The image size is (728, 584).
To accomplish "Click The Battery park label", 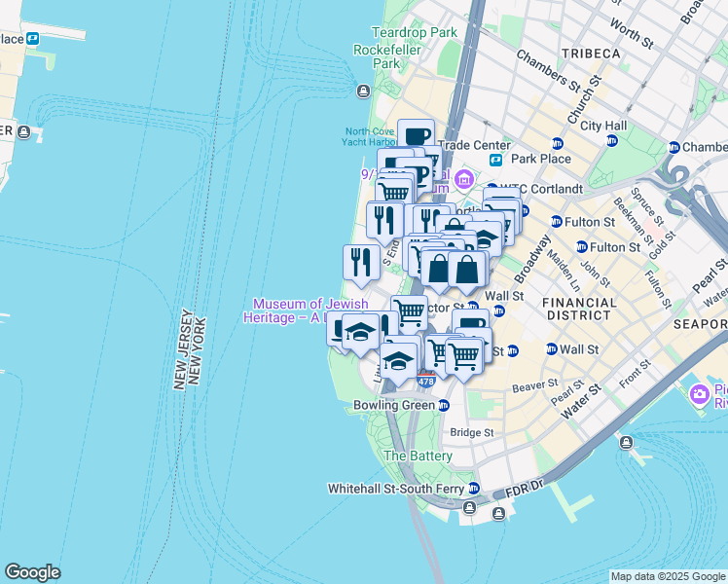I will 418,456.
